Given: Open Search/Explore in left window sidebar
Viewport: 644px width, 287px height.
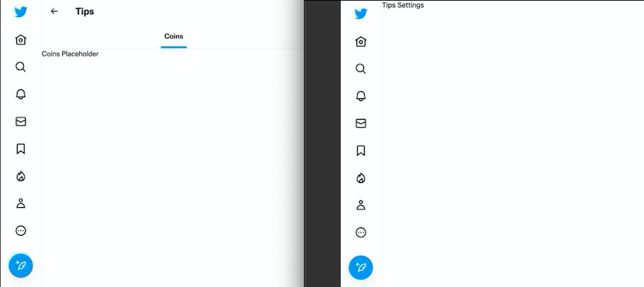Looking at the screenshot, I should tap(20, 67).
